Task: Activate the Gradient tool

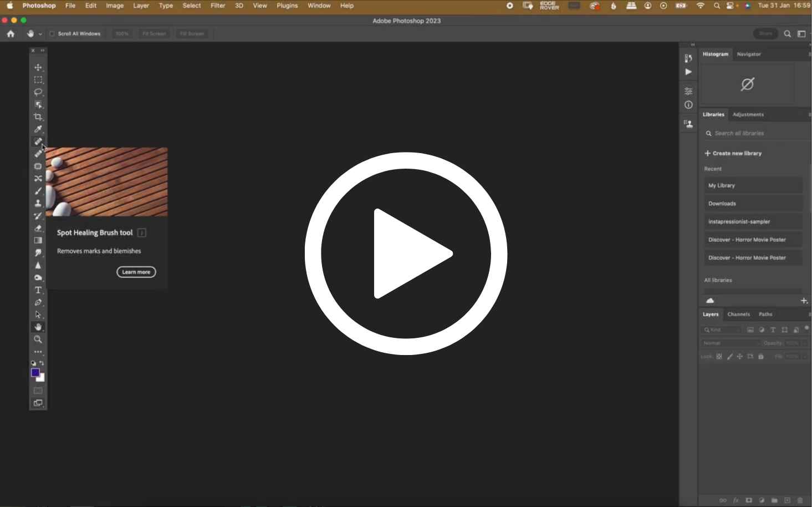Action: 38,240
